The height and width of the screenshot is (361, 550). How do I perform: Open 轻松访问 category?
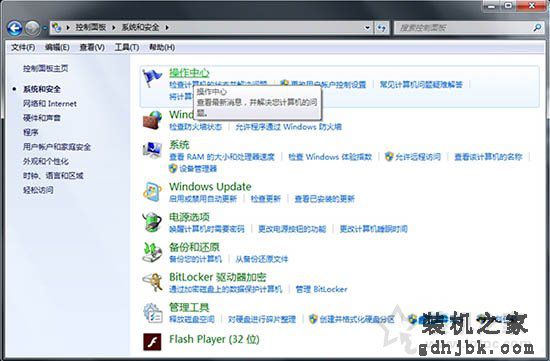(38, 190)
